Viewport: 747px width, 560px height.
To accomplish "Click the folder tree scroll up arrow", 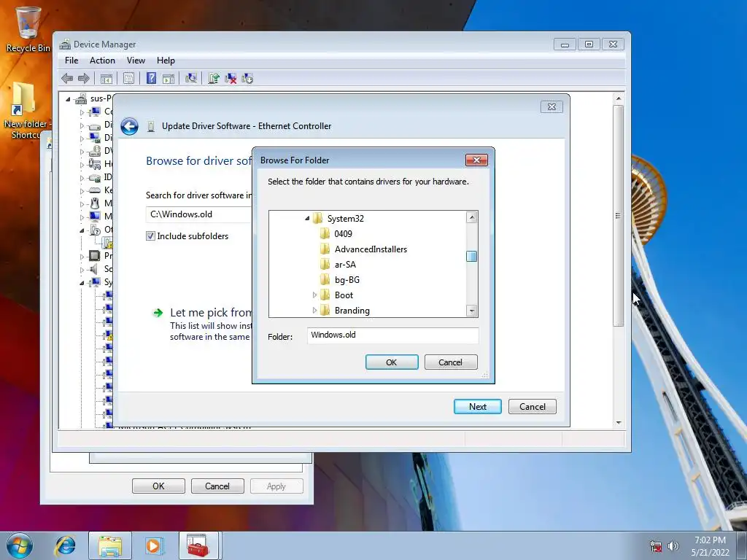I will pyautogui.click(x=472, y=217).
